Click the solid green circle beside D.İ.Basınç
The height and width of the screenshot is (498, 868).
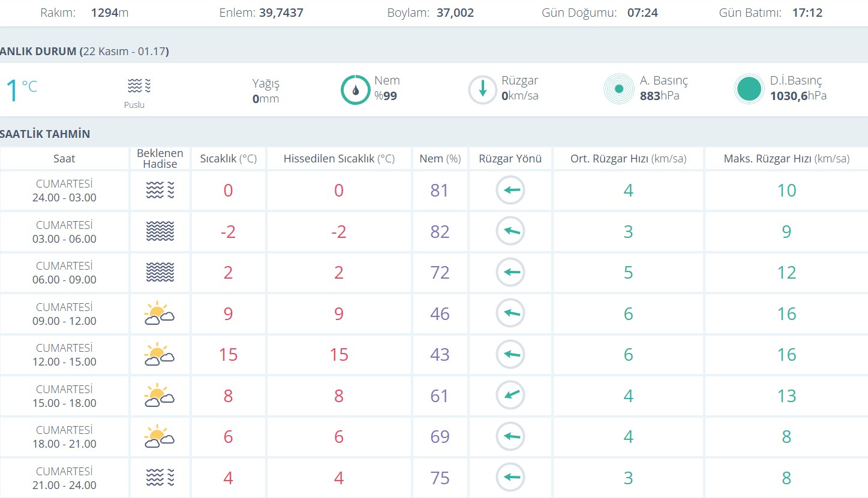749,89
